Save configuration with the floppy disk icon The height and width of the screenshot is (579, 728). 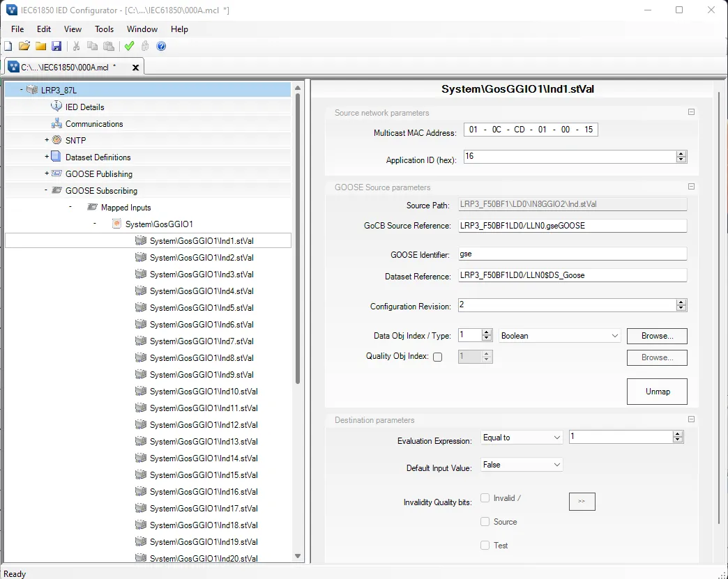(56, 46)
